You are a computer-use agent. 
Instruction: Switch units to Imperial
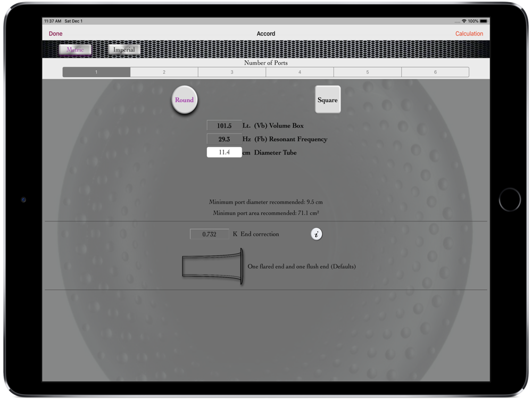[124, 49]
